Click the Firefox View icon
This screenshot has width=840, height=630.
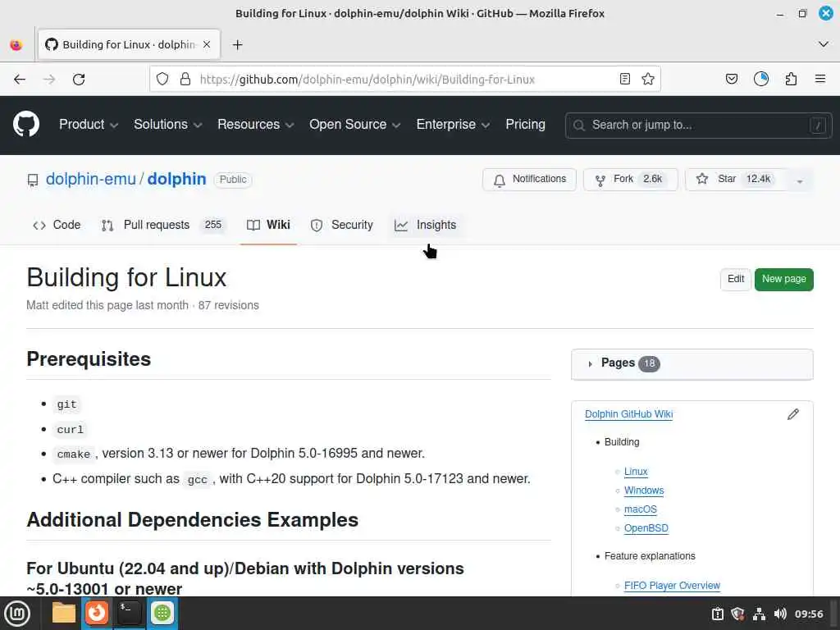pos(16,45)
